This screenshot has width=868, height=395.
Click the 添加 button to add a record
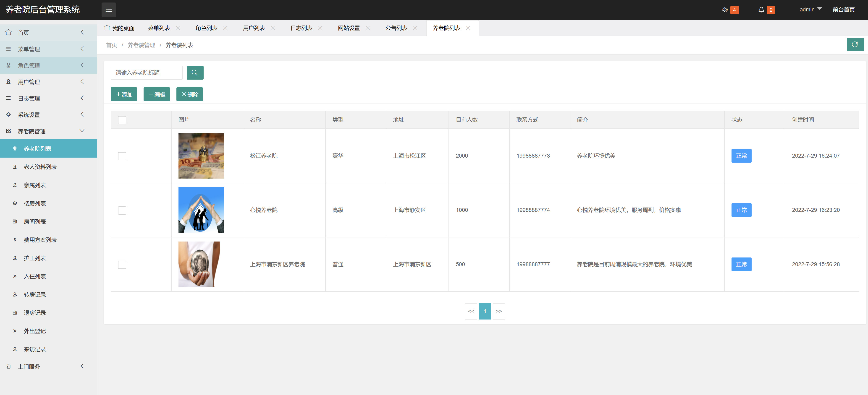point(124,94)
